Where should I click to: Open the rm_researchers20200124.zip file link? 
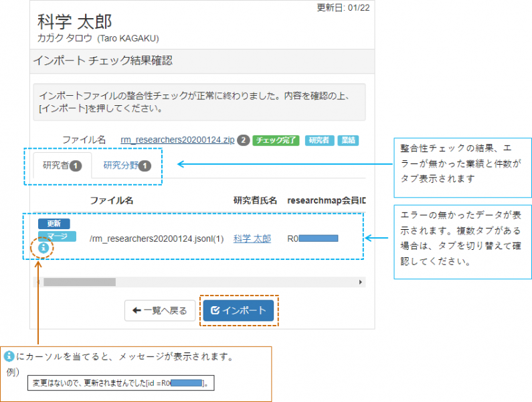pyautogui.click(x=177, y=140)
